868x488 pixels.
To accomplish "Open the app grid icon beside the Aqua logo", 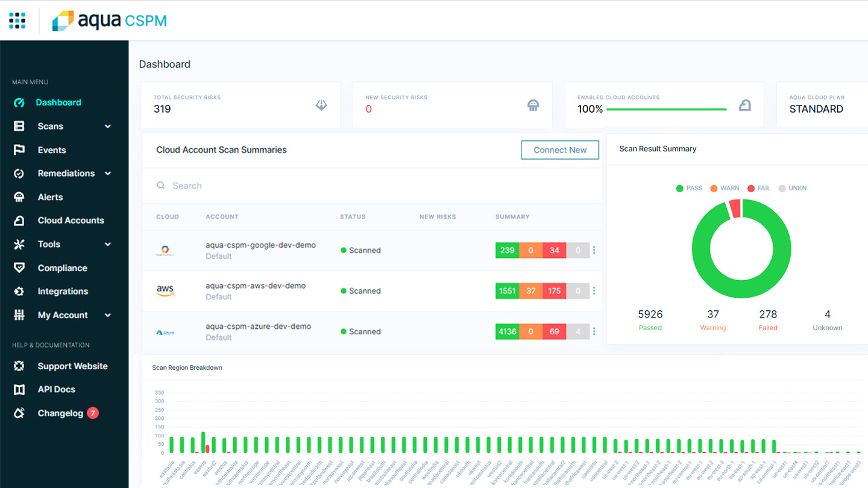I will pos(17,20).
